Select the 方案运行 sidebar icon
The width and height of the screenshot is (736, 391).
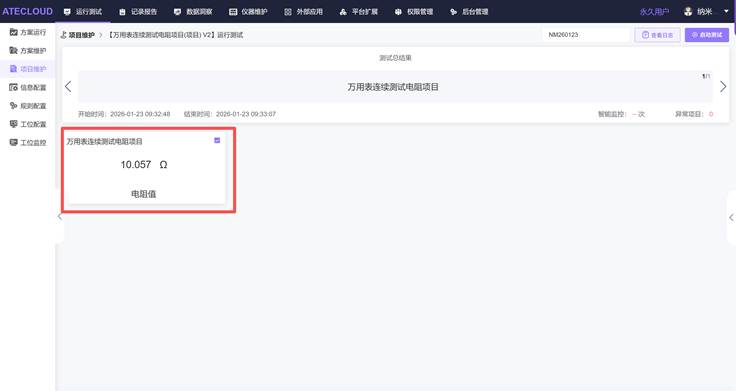14,32
